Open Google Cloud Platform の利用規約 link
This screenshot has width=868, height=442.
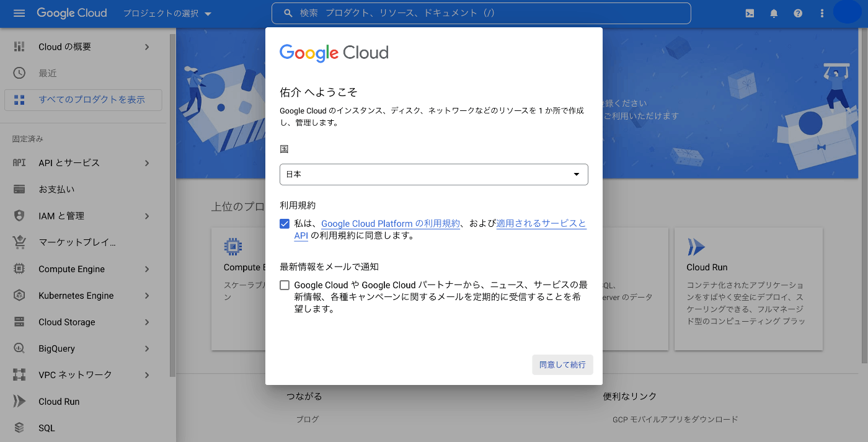coord(391,224)
